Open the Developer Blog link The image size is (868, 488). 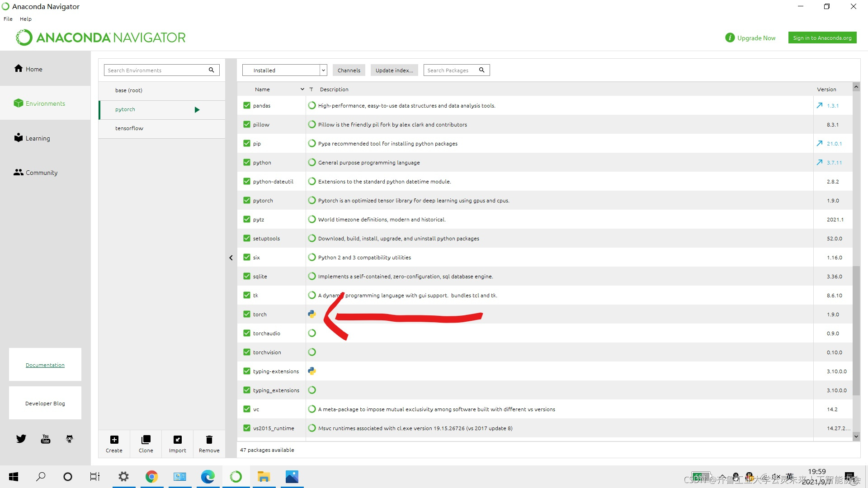click(x=45, y=403)
